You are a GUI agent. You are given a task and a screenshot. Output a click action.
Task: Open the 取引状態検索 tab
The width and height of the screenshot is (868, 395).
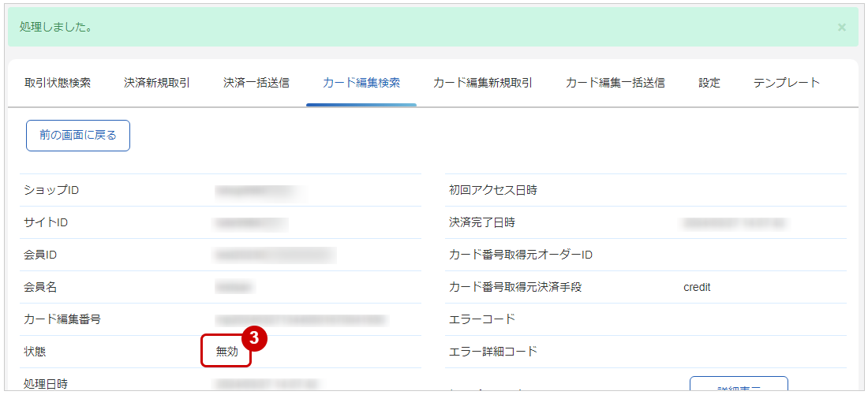58,83
